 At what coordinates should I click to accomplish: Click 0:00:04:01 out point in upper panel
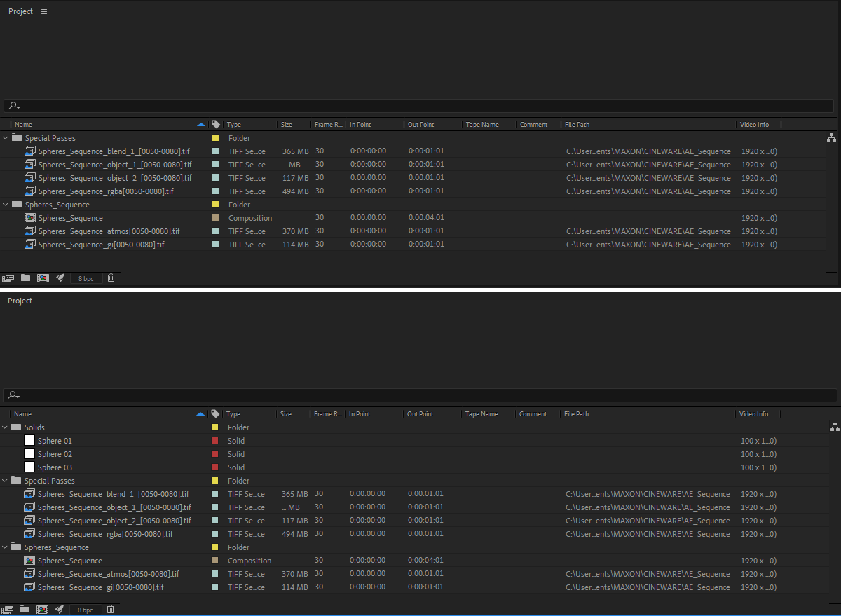426,218
